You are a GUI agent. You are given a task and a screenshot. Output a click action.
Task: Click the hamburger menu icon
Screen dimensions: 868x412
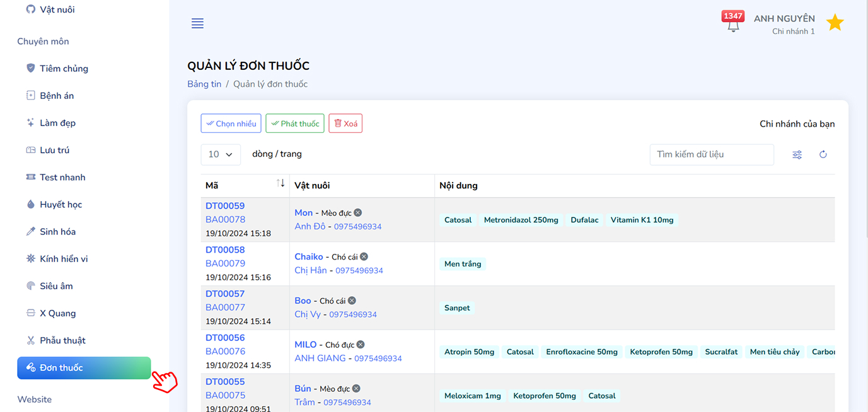tap(197, 23)
